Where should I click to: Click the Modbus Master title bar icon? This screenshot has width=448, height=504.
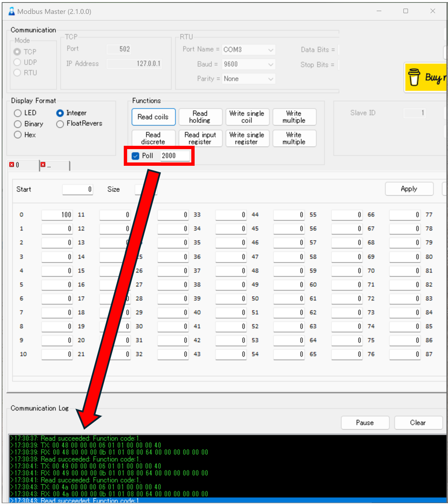point(11,11)
